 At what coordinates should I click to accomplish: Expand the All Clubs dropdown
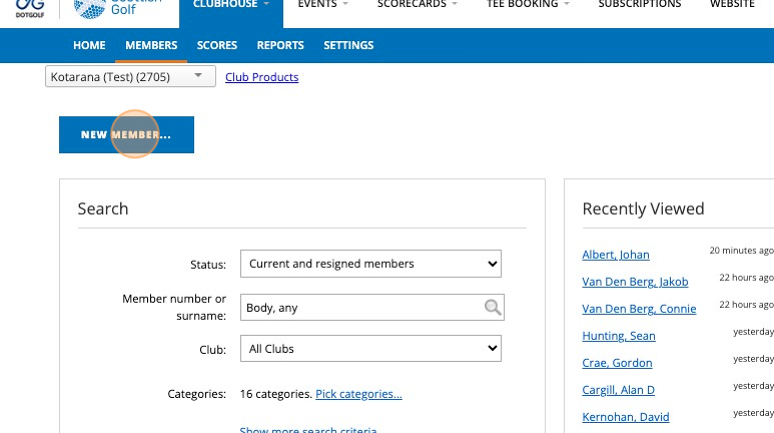370,349
